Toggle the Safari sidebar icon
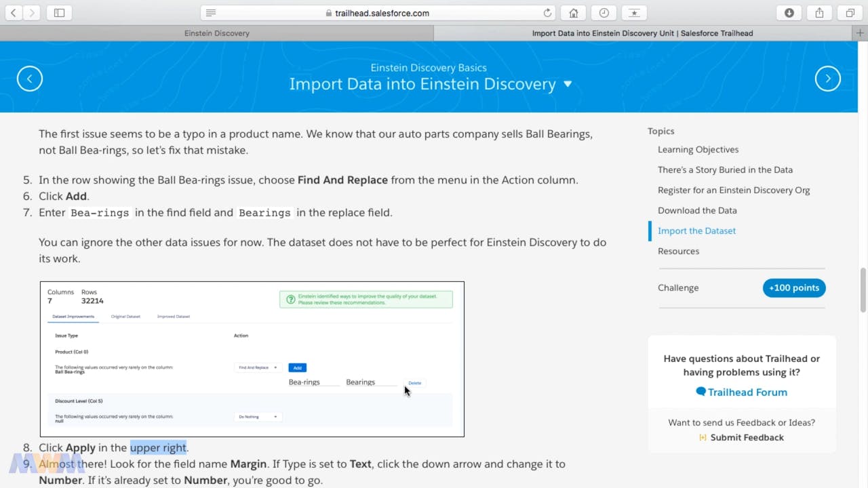 tap(59, 13)
